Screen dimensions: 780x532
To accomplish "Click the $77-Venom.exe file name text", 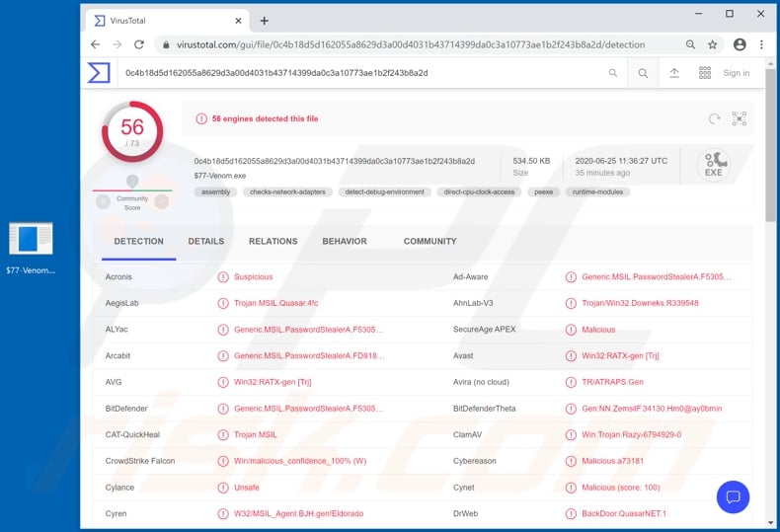I will [220, 176].
